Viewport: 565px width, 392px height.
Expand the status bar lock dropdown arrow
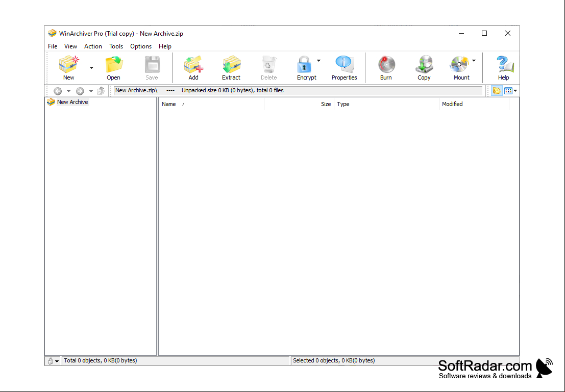click(57, 361)
